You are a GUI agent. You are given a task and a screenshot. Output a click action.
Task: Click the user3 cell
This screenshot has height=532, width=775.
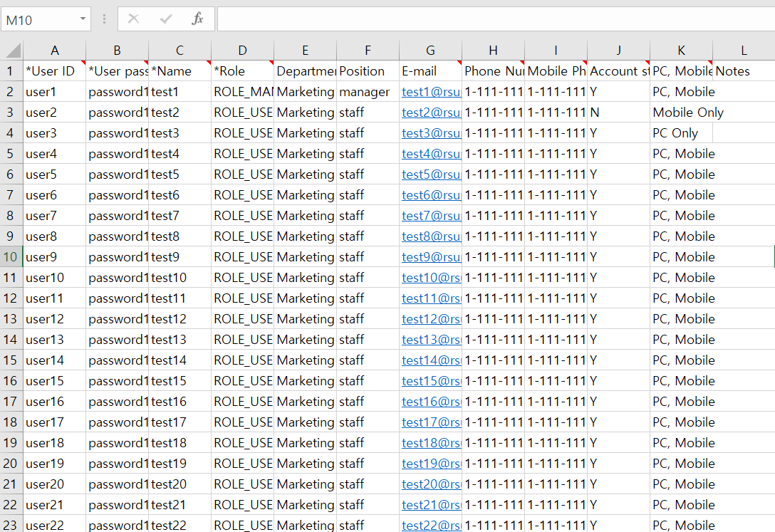[54, 133]
